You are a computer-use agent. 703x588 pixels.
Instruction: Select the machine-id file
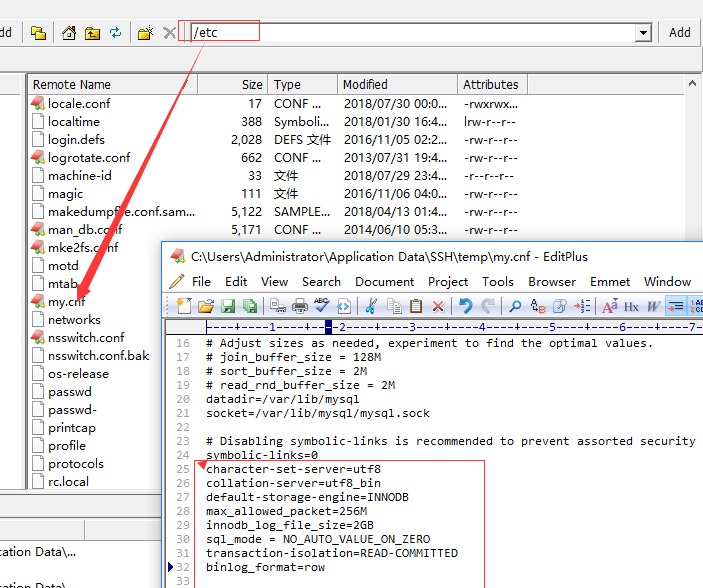pyautogui.click(x=79, y=175)
